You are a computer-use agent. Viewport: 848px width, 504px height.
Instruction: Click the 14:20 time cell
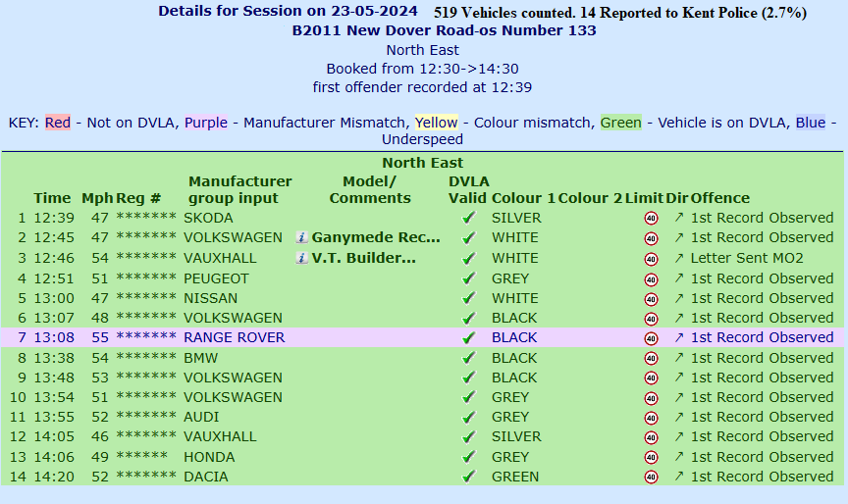54,477
